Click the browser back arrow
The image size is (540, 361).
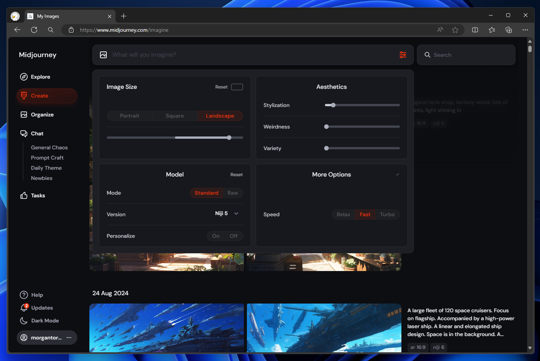[17, 30]
